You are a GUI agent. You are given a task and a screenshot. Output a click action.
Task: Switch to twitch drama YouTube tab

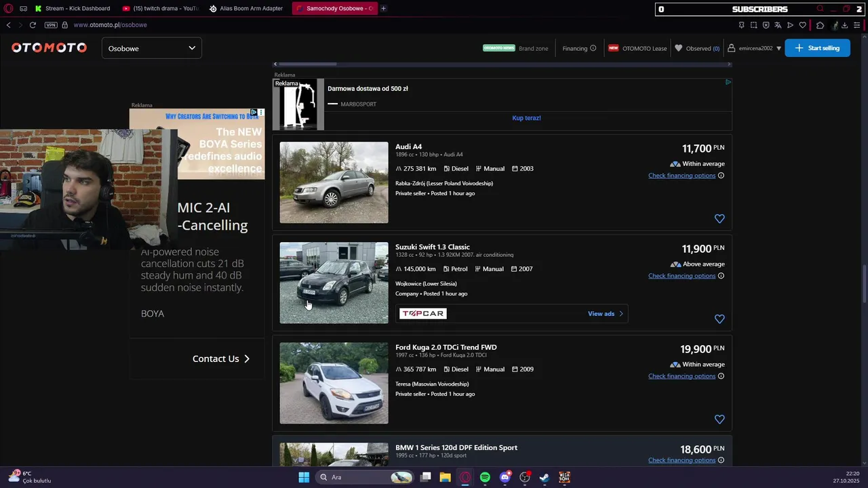(x=161, y=9)
